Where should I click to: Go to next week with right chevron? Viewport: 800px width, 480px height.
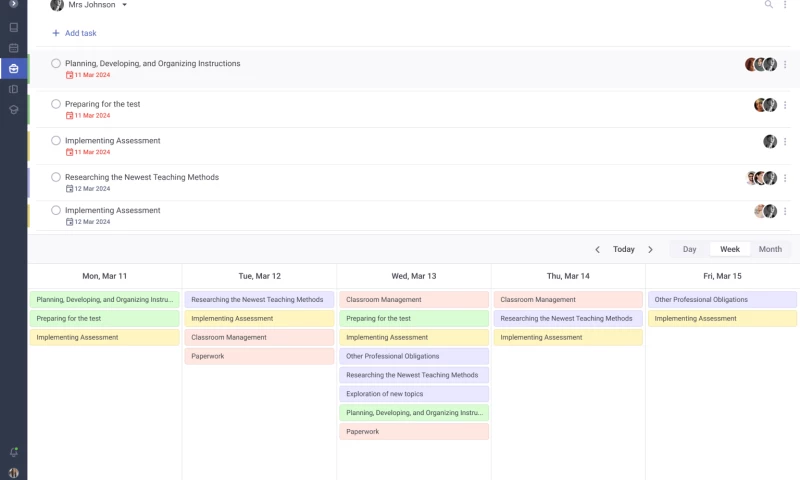point(651,249)
